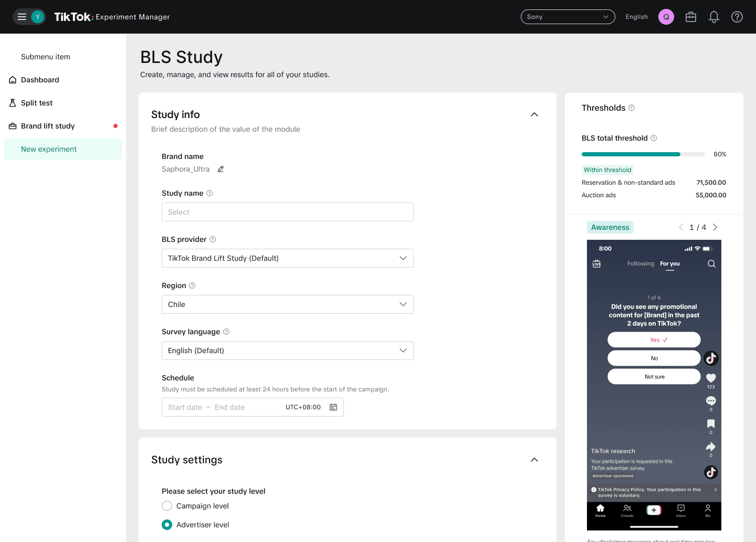Tap the comment bubble icon in preview

(x=711, y=401)
